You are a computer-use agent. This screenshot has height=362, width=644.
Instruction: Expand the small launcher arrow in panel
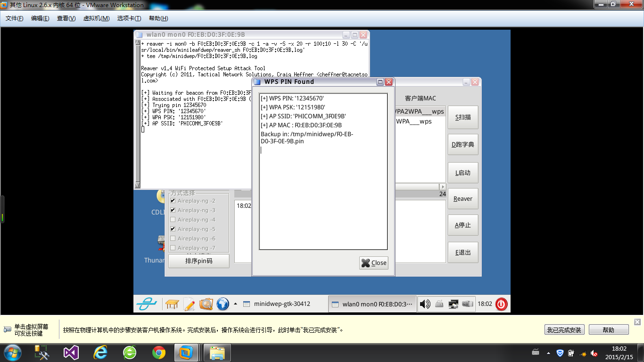235,304
